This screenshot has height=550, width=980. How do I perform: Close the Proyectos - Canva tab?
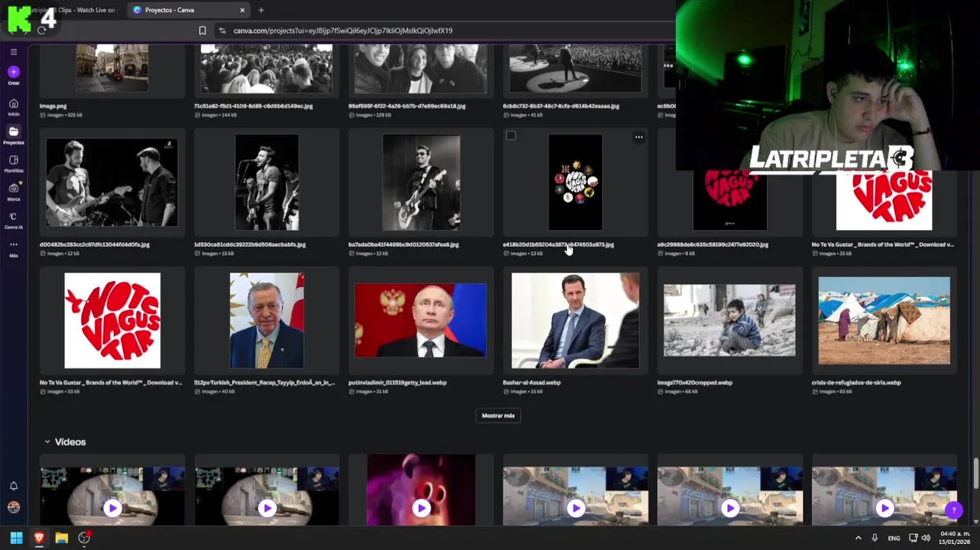tap(242, 10)
